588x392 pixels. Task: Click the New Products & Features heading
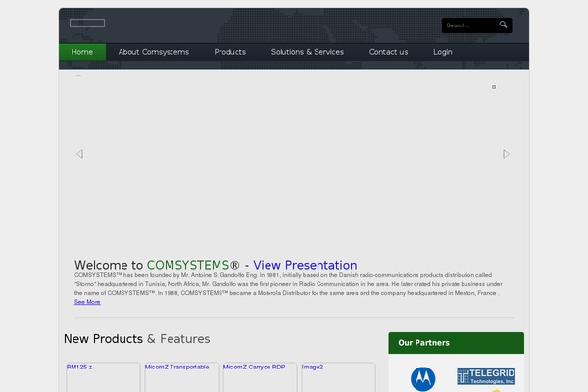pyautogui.click(x=137, y=339)
